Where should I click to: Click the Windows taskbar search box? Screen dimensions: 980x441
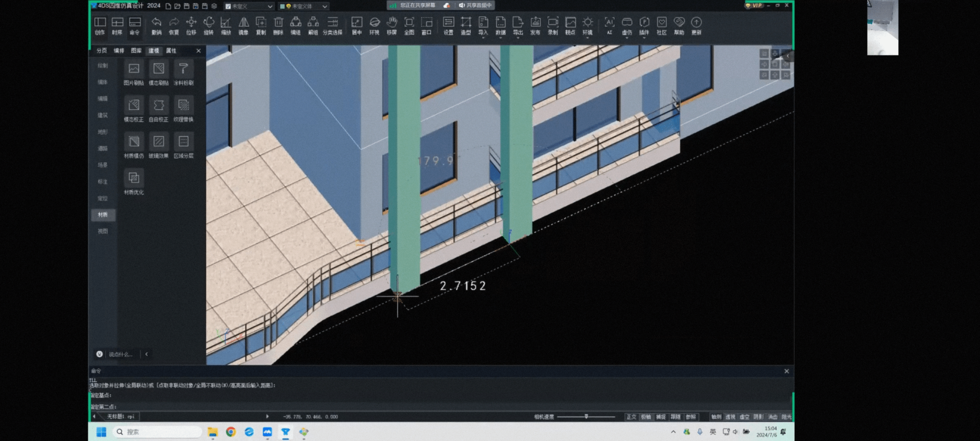click(x=158, y=432)
